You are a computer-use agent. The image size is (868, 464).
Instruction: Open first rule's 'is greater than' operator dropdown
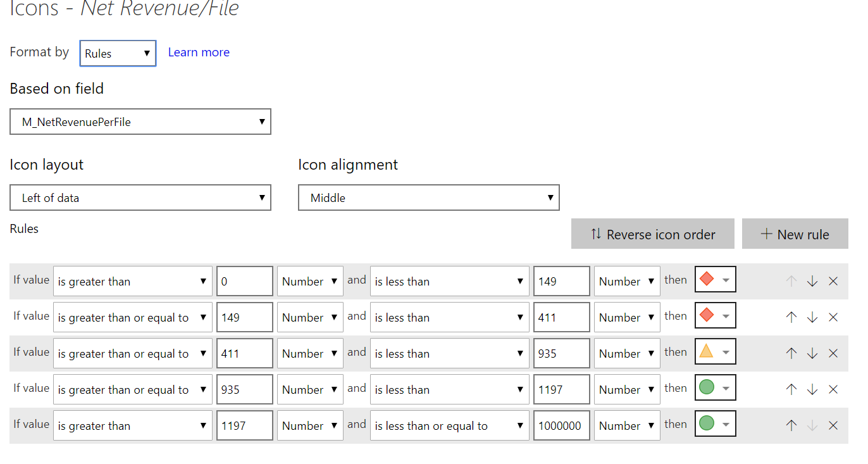(x=133, y=281)
